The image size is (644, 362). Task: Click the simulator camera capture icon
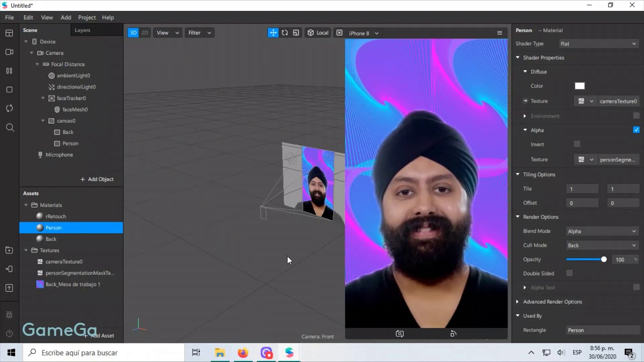399,333
